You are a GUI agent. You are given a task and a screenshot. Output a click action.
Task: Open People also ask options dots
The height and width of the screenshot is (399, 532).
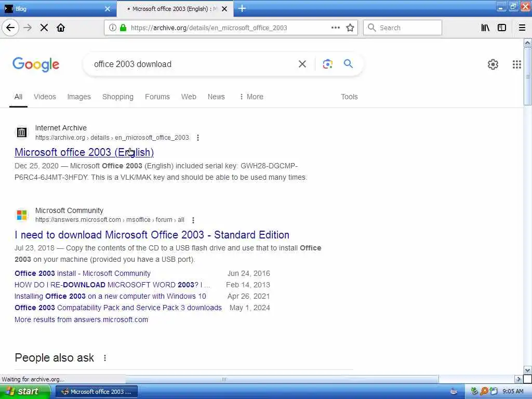pyautogui.click(x=105, y=358)
